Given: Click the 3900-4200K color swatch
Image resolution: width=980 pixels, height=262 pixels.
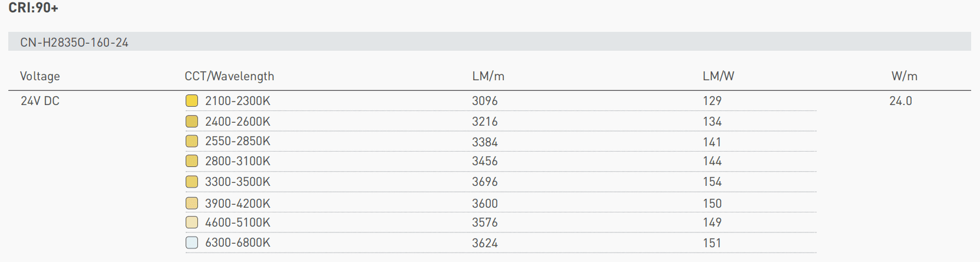Looking at the screenshot, I should coord(192,204).
